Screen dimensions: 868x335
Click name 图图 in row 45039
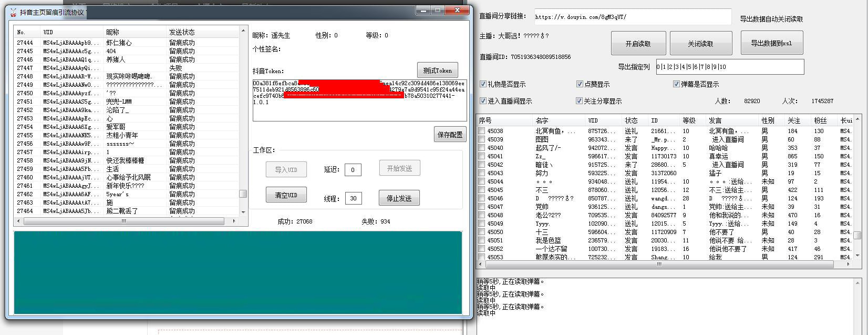click(x=542, y=139)
